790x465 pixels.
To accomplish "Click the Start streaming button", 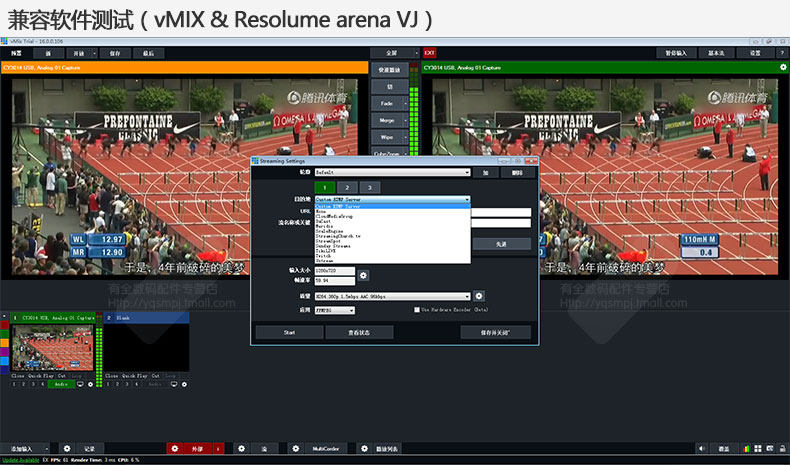I will pyautogui.click(x=289, y=333).
